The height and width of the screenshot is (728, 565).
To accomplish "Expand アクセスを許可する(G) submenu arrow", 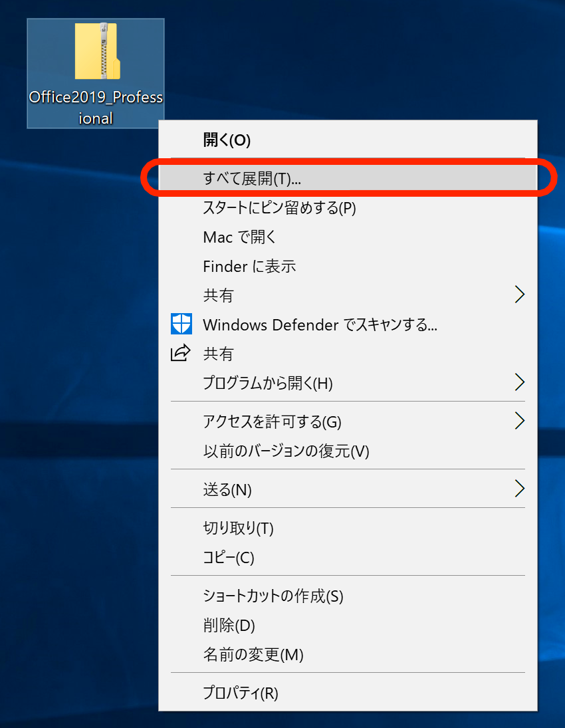I will point(520,421).
